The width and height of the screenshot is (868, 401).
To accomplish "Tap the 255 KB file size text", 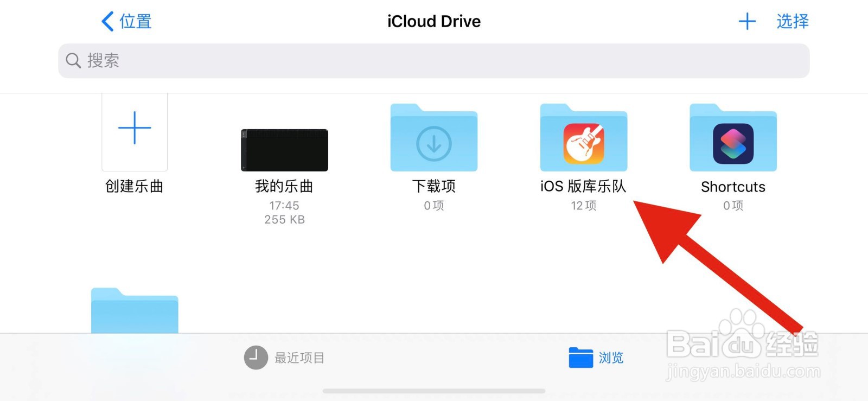I will (x=284, y=220).
